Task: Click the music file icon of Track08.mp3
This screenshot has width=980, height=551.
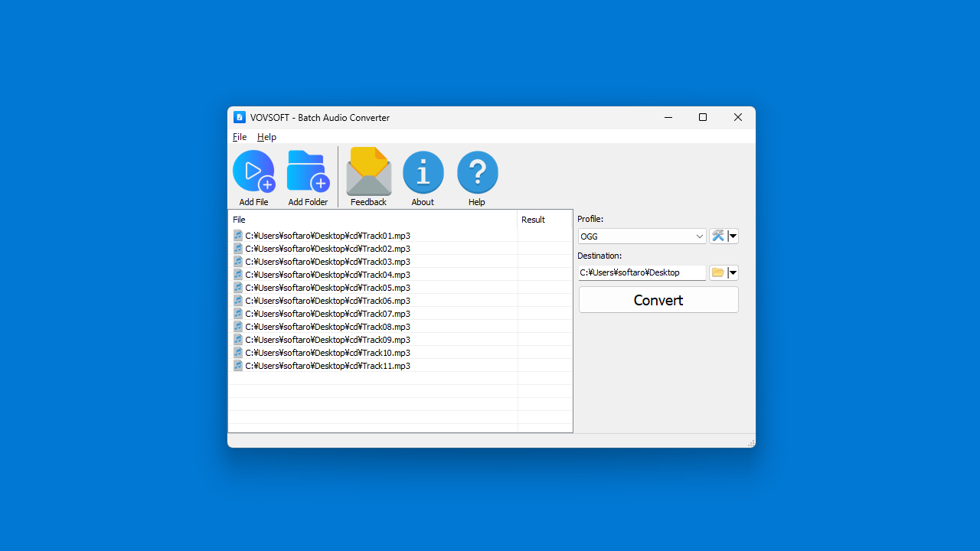Action: click(238, 327)
